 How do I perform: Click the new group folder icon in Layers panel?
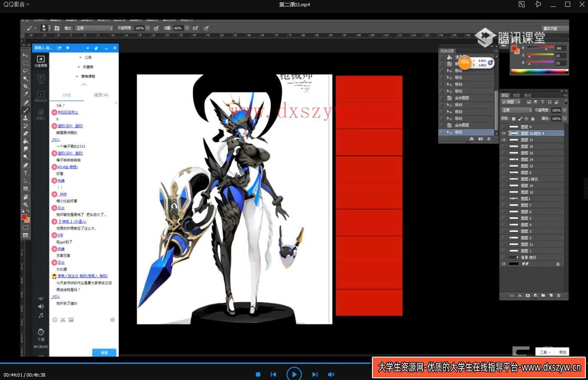pos(543,295)
